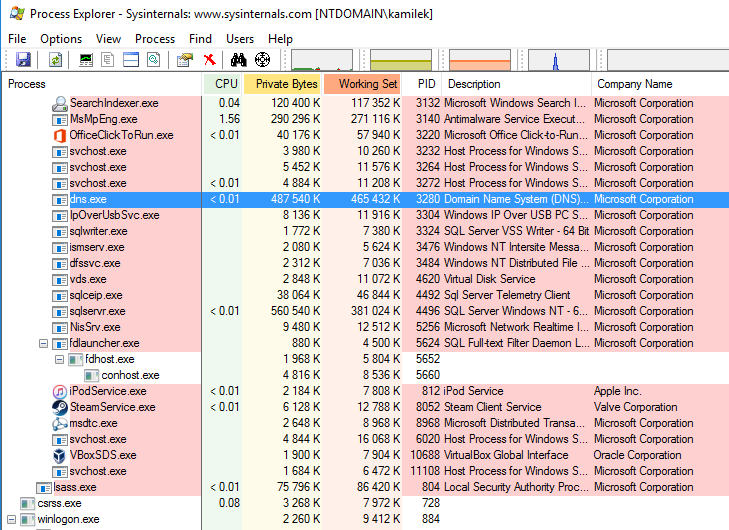729x530 pixels.
Task: Click the OfficeClickToRun.exe Office icon
Action: coord(60,136)
